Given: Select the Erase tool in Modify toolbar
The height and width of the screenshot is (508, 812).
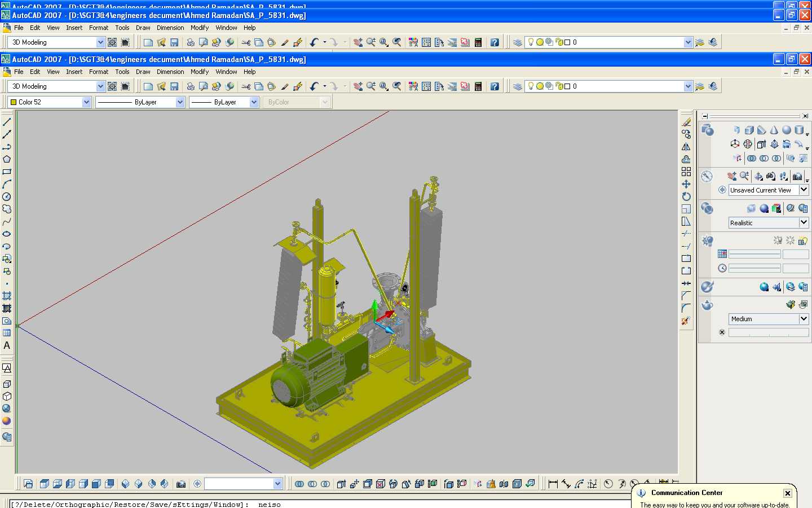Looking at the screenshot, I should click(686, 122).
